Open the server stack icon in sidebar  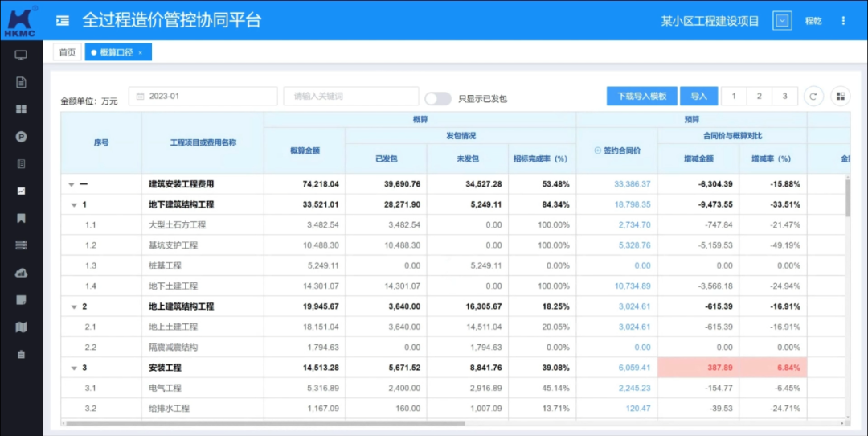(x=21, y=245)
